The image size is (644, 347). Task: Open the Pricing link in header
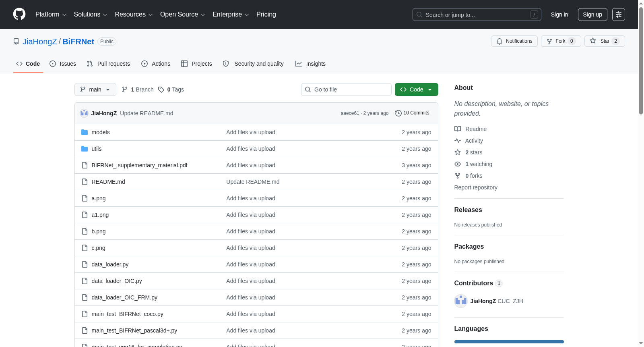[266, 15]
